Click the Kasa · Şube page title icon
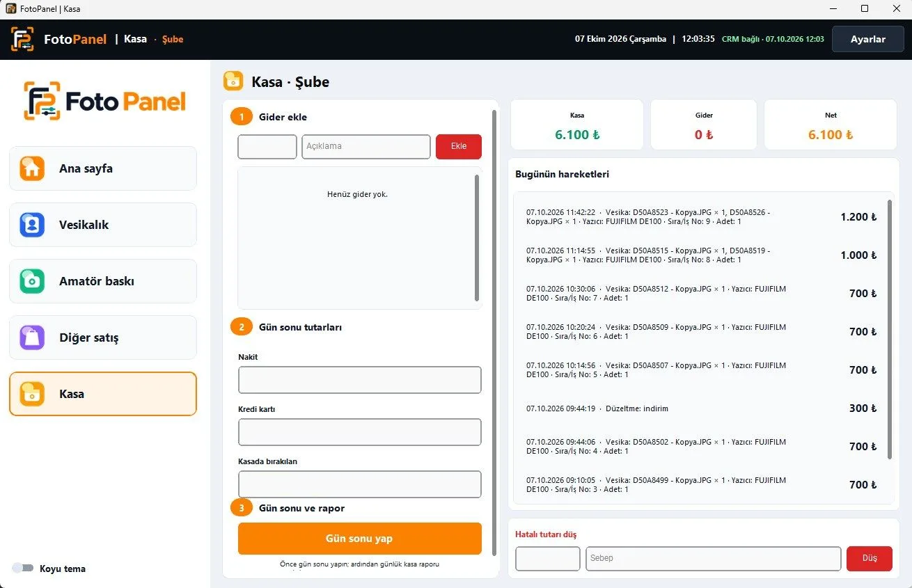This screenshot has height=588, width=912. [x=233, y=81]
